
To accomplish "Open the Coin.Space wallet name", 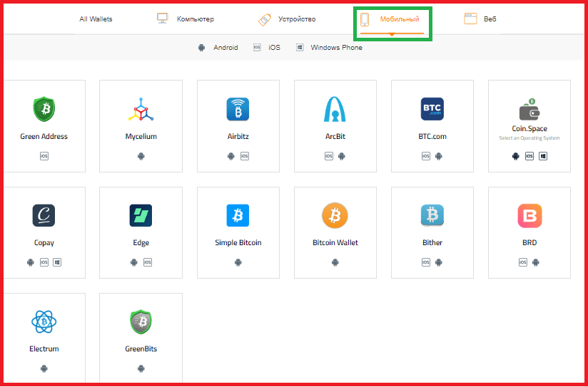I will (x=529, y=129).
